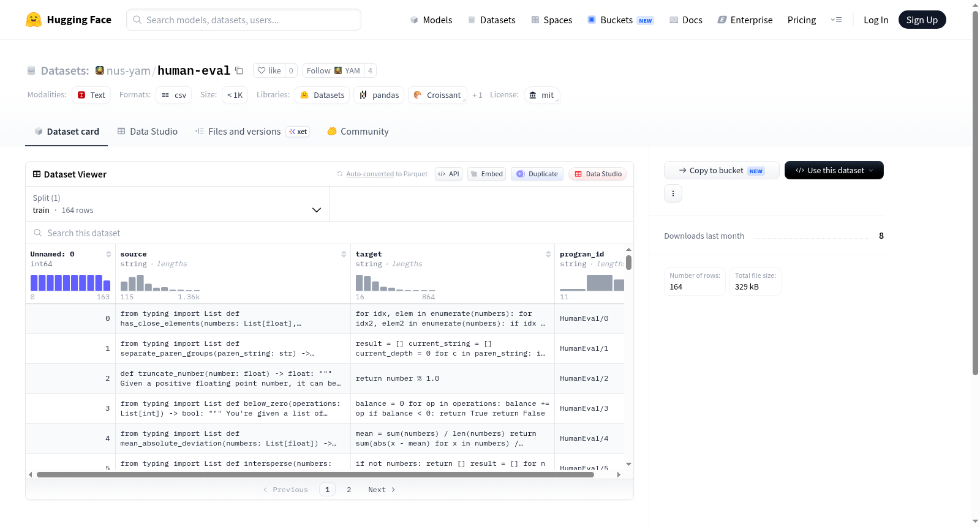Click the table vertical scrollbar thumb
Screen dimensions: 980x527
point(628,263)
